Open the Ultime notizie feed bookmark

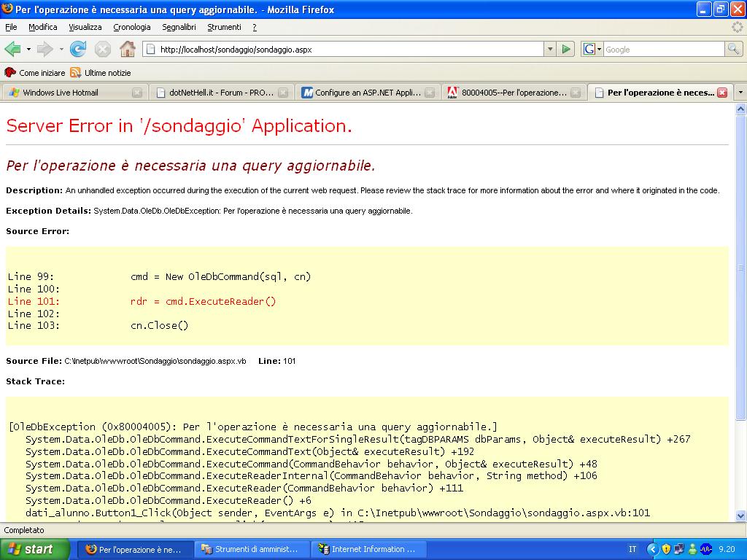(101, 73)
